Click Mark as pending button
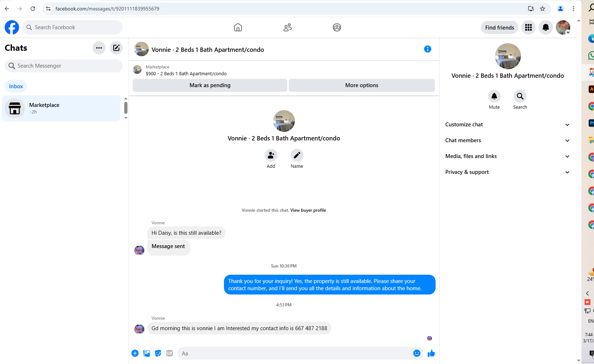 [x=210, y=85]
